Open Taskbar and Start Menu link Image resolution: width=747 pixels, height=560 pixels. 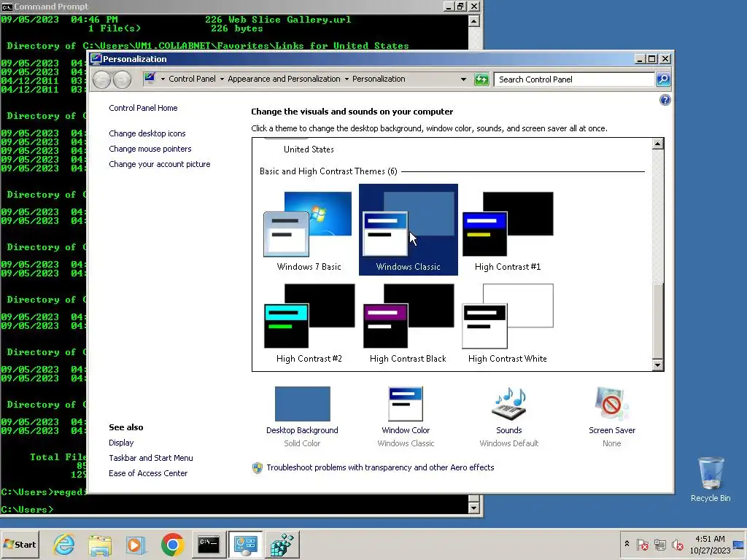tap(150, 458)
